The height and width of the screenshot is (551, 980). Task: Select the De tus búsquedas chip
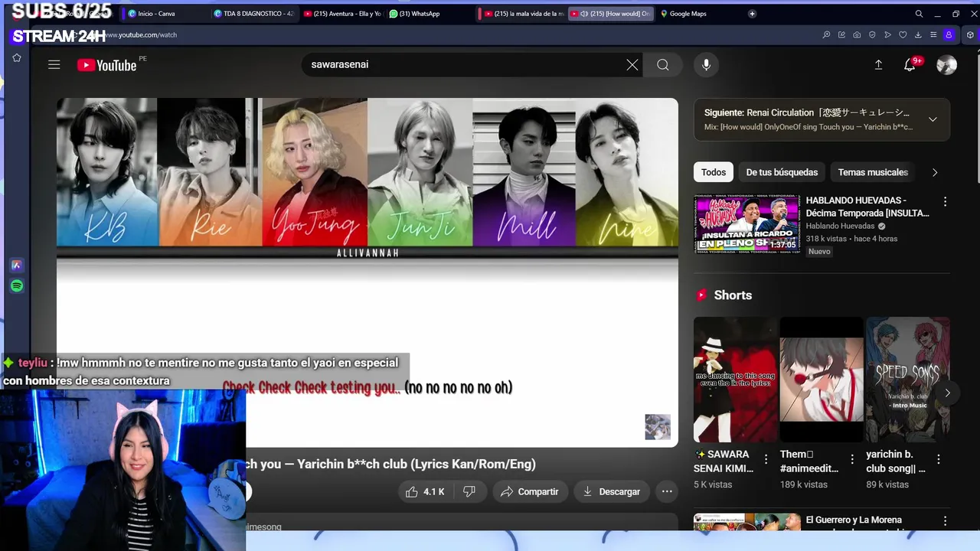(782, 172)
